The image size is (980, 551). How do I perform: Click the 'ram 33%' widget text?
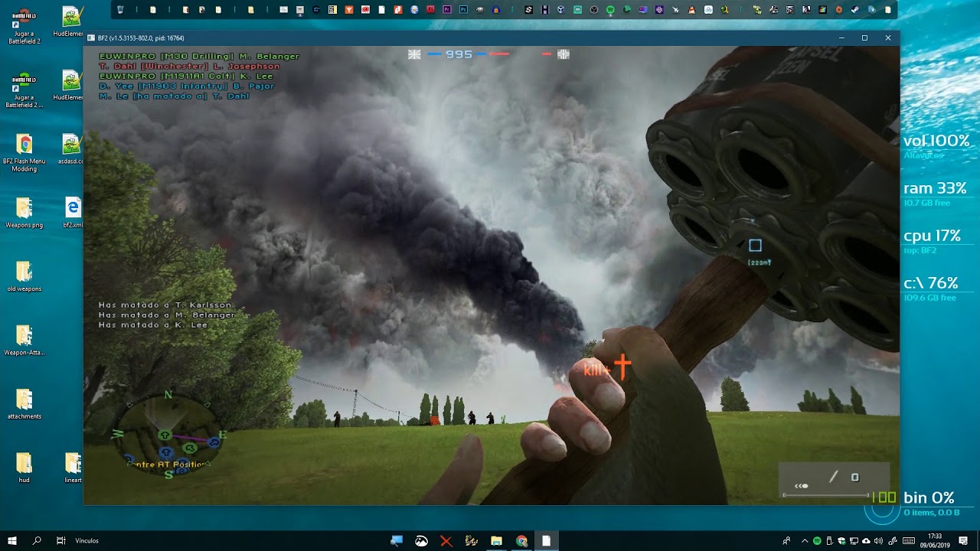935,188
